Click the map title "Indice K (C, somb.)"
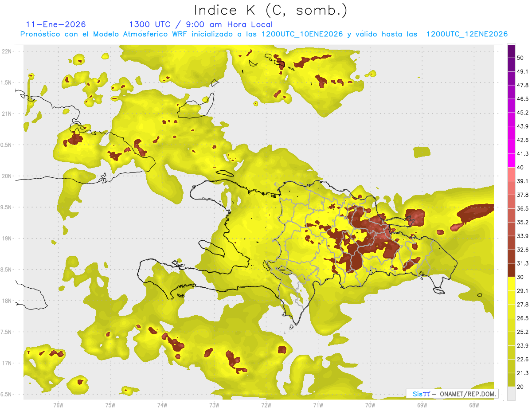 point(270,11)
